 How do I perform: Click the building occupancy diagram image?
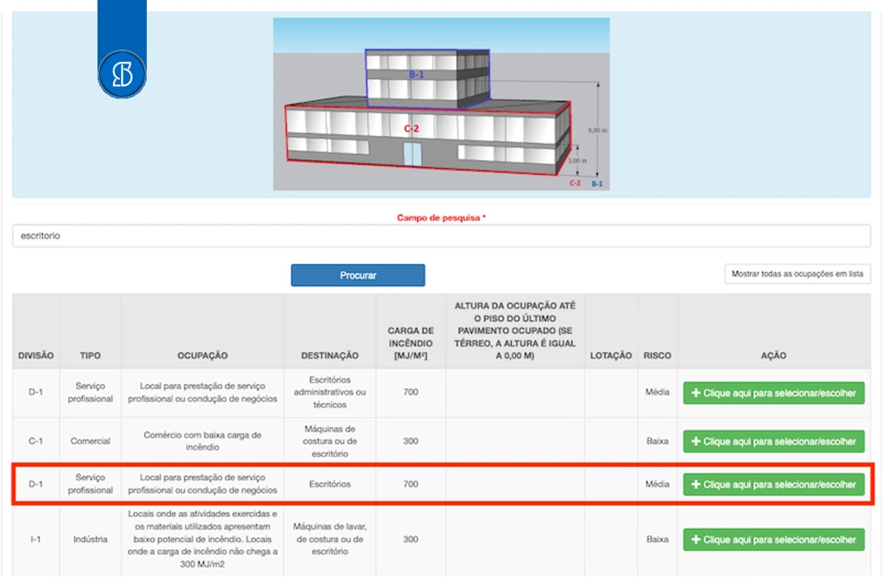(442, 104)
